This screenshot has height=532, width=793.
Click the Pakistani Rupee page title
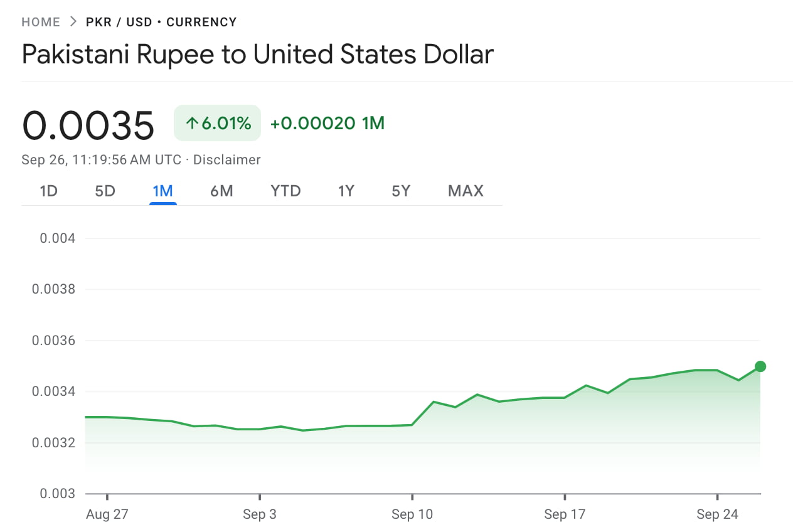[x=257, y=55]
